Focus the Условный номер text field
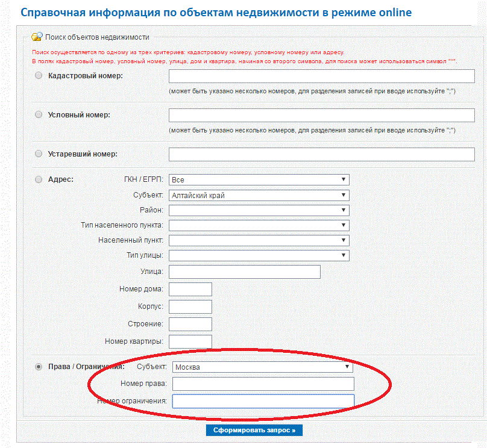This screenshot has width=487, height=448. 322,115
